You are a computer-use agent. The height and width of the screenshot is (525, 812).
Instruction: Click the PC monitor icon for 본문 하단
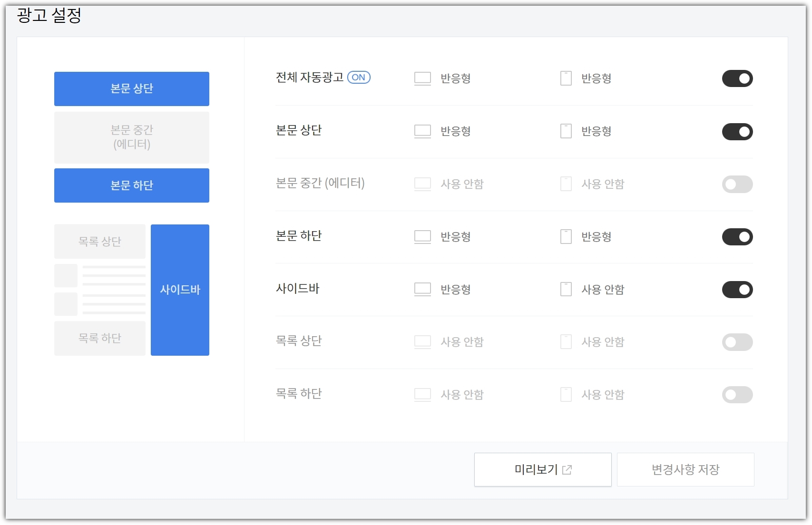[422, 236]
